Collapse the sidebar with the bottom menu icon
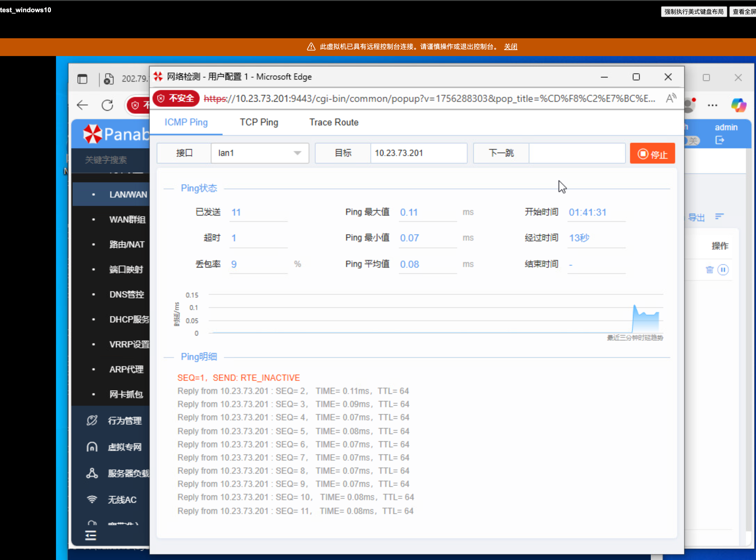Screen dimensions: 756x560 point(91,535)
